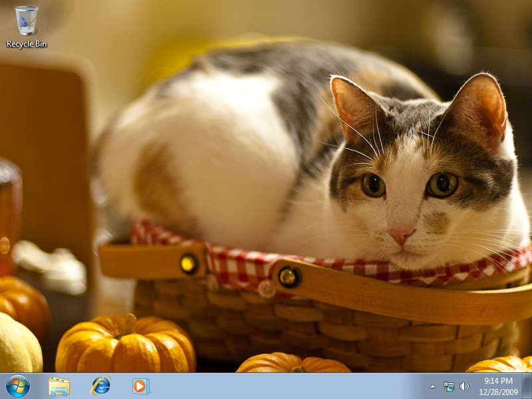Launch Windows Explorer from the taskbar
Screen dimensions: 532x399
click(x=59, y=386)
